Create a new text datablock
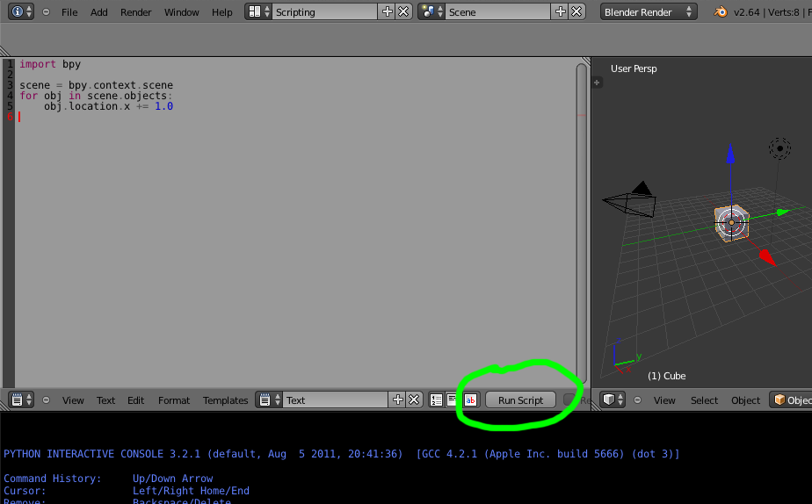This screenshot has height=504, width=812. 398,400
